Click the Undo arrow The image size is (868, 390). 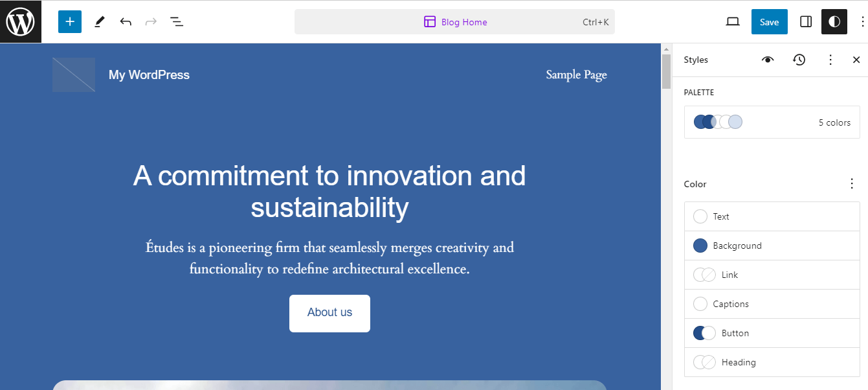[x=126, y=22]
